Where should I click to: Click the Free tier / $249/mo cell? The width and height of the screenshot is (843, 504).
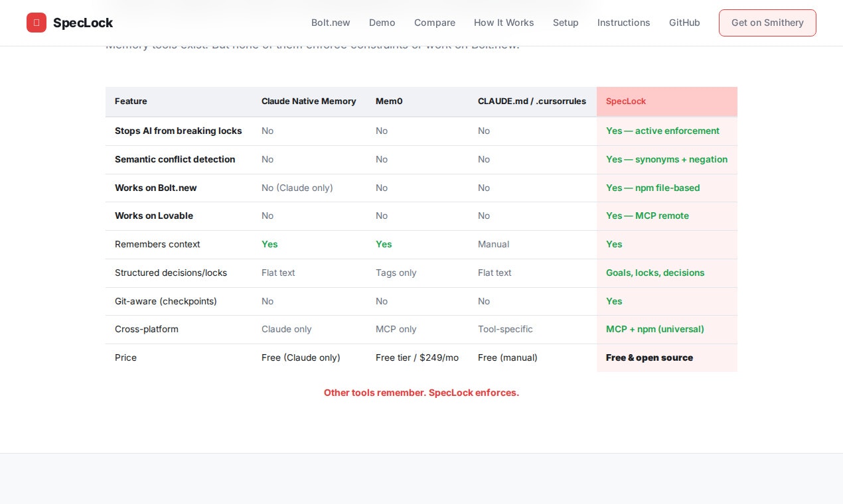tap(417, 357)
